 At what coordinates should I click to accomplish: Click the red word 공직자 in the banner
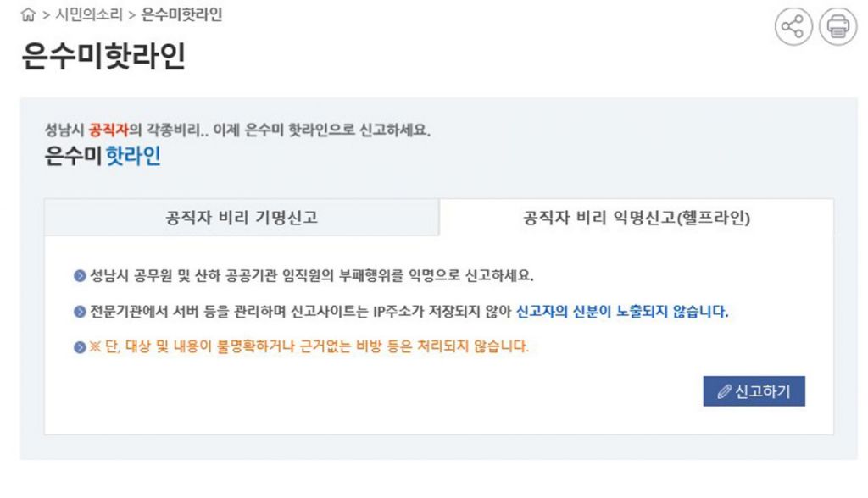(108, 131)
